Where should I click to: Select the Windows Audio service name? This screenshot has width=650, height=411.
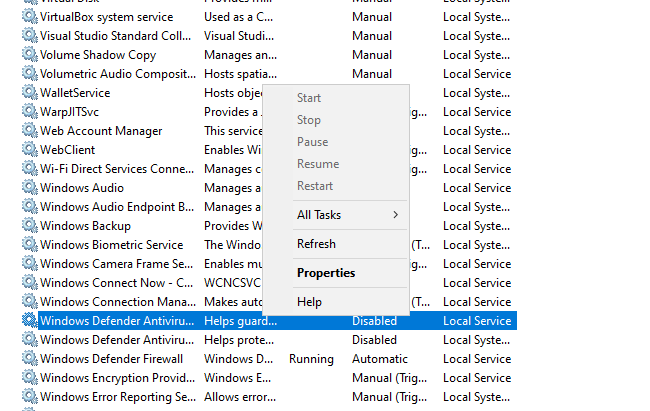click(x=82, y=188)
